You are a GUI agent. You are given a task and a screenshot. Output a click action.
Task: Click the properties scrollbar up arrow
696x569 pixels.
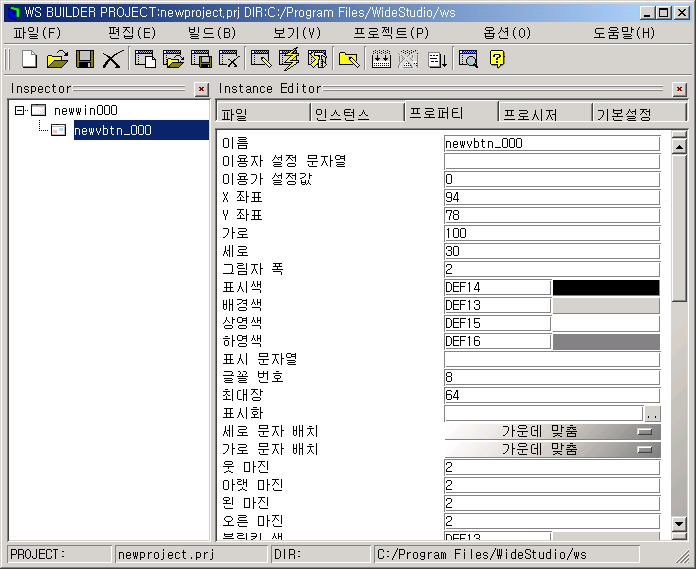coord(679,147)
